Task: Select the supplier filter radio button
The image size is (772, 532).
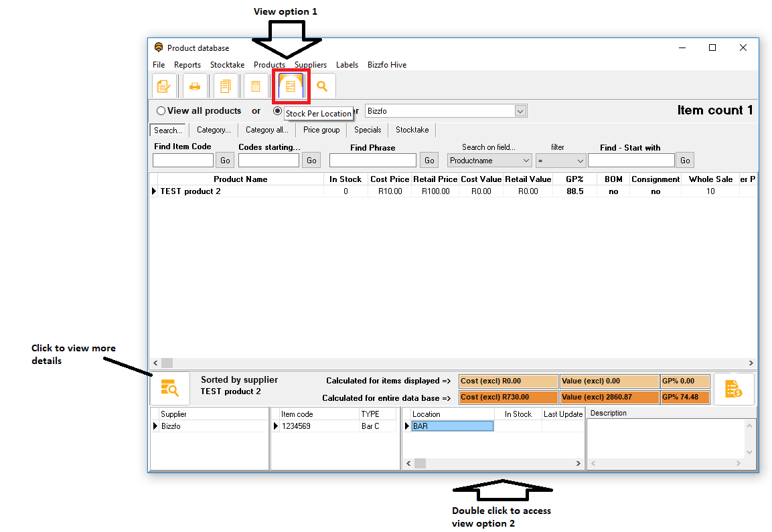Action: click(277, 111)
